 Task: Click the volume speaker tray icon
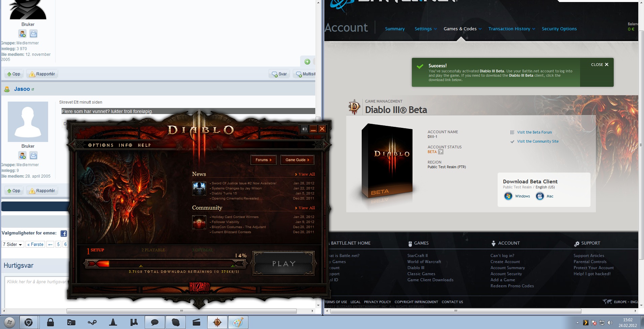610,323
